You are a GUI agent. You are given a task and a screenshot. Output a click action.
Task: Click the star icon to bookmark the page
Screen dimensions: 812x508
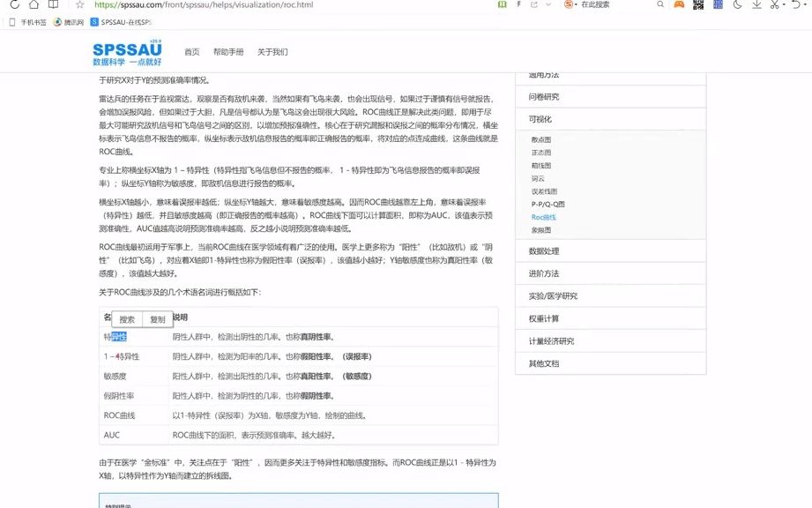point(80,6)
